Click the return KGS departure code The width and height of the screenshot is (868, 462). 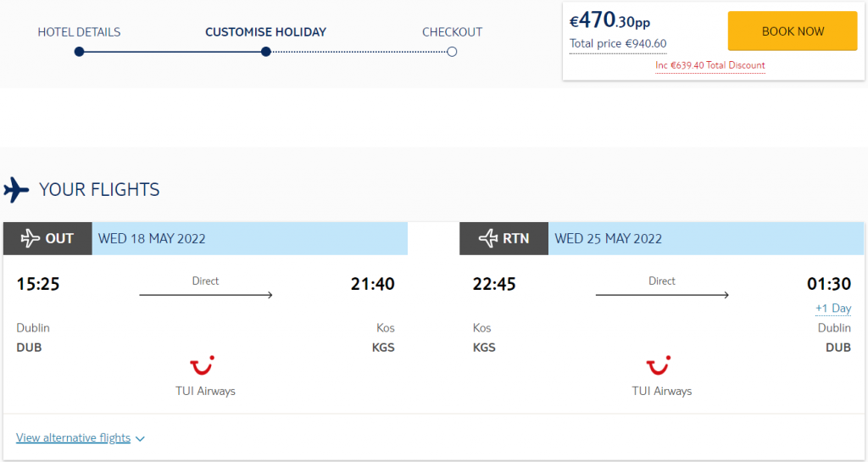pos(484,348)
